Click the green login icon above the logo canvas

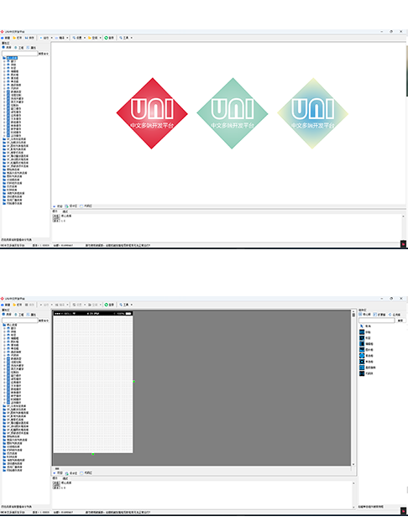(107, 38)
